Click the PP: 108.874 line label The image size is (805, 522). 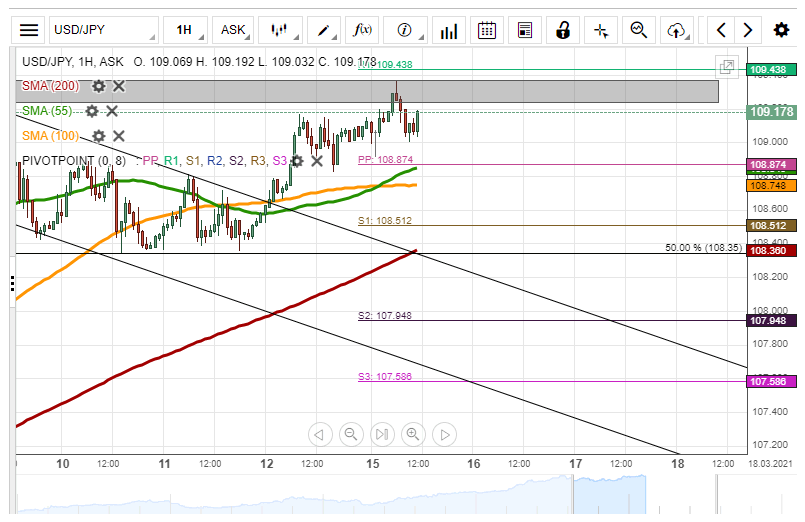(386, 160)
